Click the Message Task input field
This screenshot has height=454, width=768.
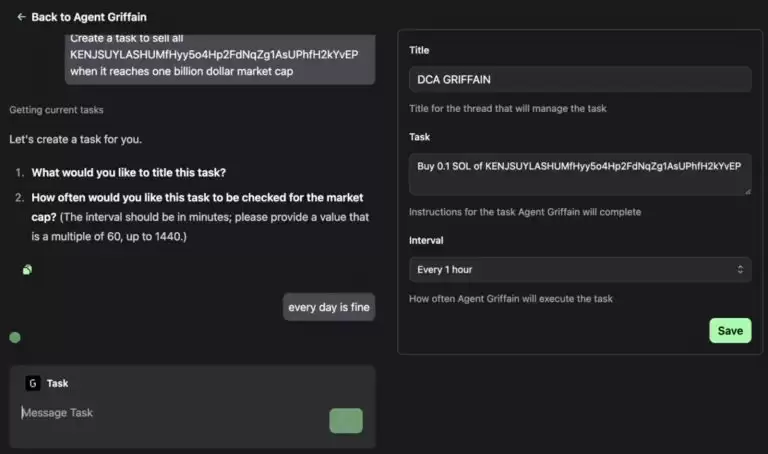tap(170, 413)
